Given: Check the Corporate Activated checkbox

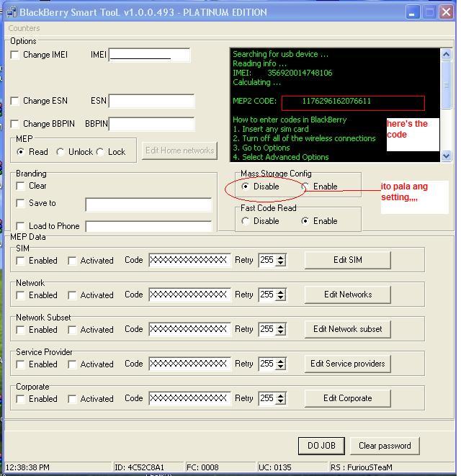Looking at the screenshot, I should coord(72,399).
